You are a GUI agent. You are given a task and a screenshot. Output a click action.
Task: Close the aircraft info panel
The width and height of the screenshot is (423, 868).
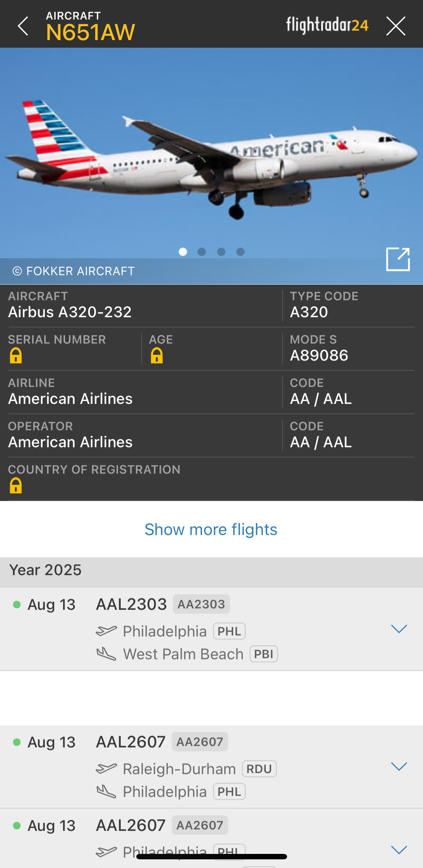(396, 26)
